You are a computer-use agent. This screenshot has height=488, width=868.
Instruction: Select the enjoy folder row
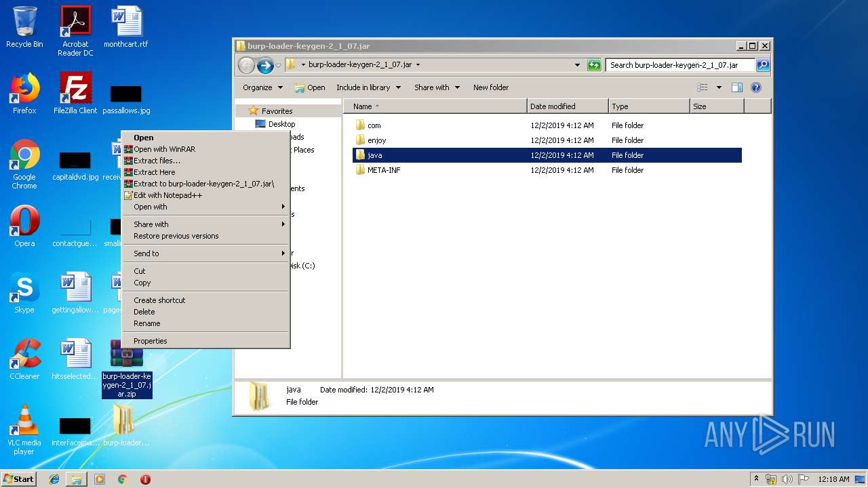(x=547, y=140)
